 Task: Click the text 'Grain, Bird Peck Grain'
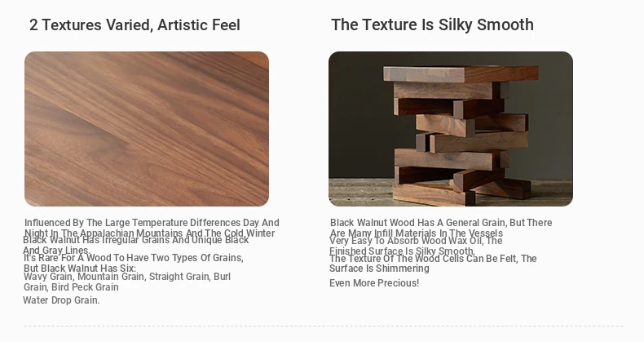click(71, 287)
